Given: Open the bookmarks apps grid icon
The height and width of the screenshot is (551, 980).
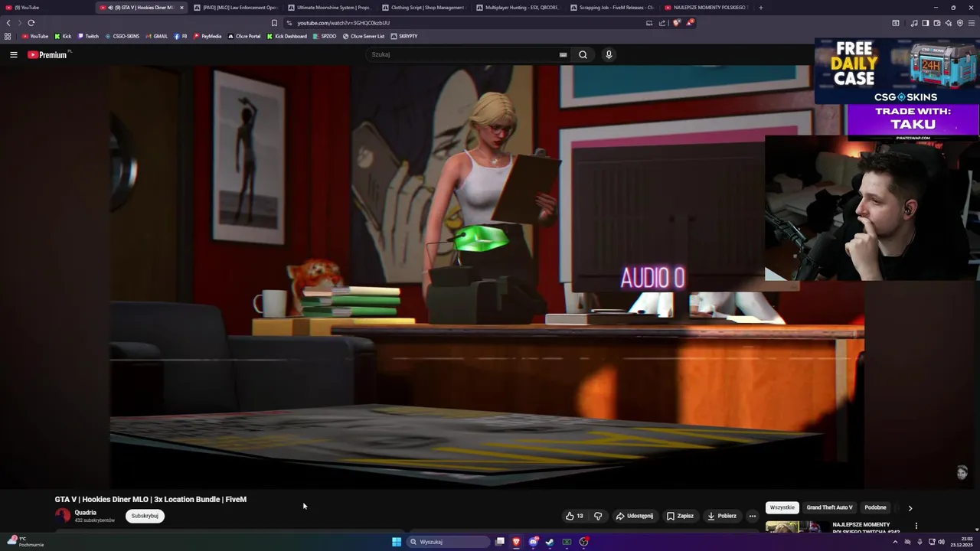Looking at the screenshot, I should 8,36.
